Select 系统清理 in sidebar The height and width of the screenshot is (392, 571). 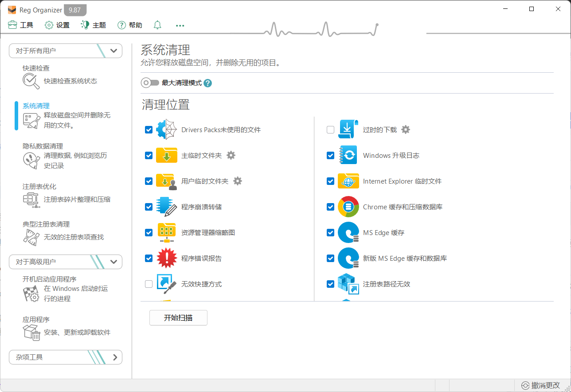(x=36, y=106)
